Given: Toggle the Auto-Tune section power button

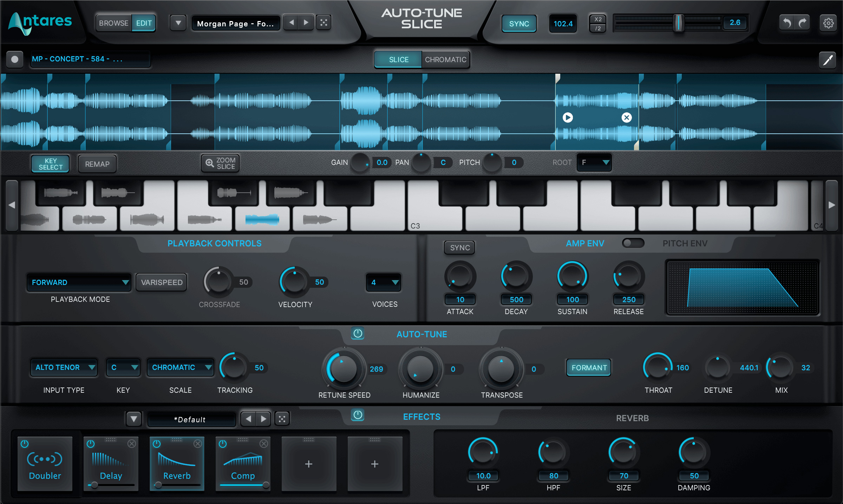Looking at the screenshot, I should tap(358, 333).
